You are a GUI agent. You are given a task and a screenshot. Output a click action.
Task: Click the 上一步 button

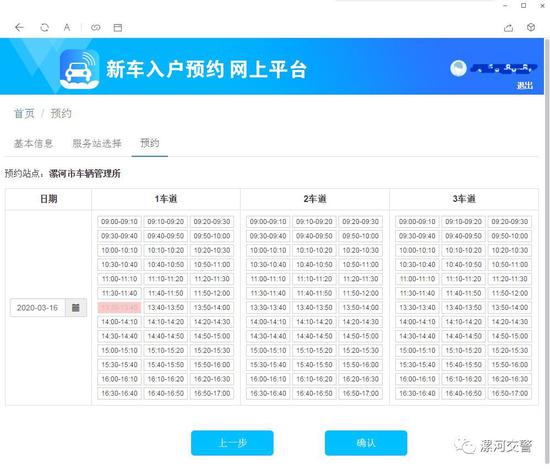(x=232, y=443)
